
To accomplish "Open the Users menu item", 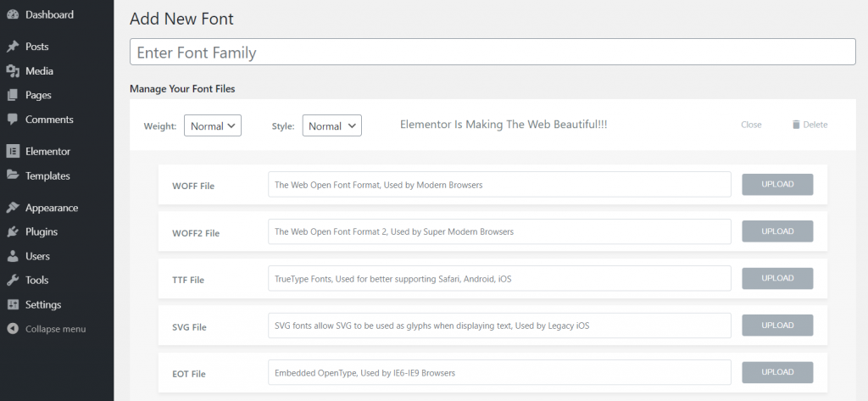I will pyautogui.click(x=37, y=256).
